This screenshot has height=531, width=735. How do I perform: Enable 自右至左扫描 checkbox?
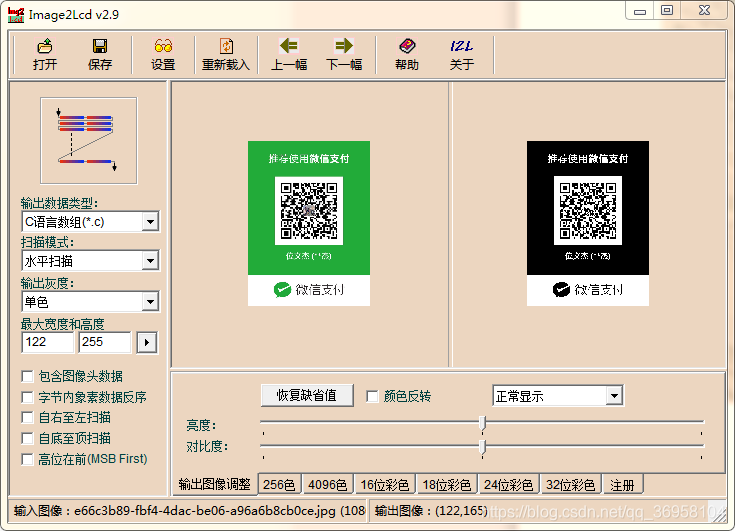click(28, 418)
